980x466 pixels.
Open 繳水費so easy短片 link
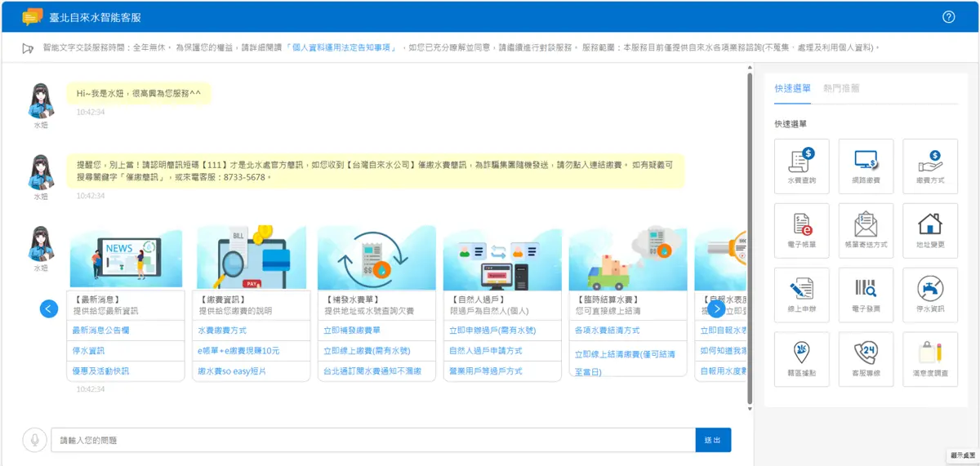[232, 371]
